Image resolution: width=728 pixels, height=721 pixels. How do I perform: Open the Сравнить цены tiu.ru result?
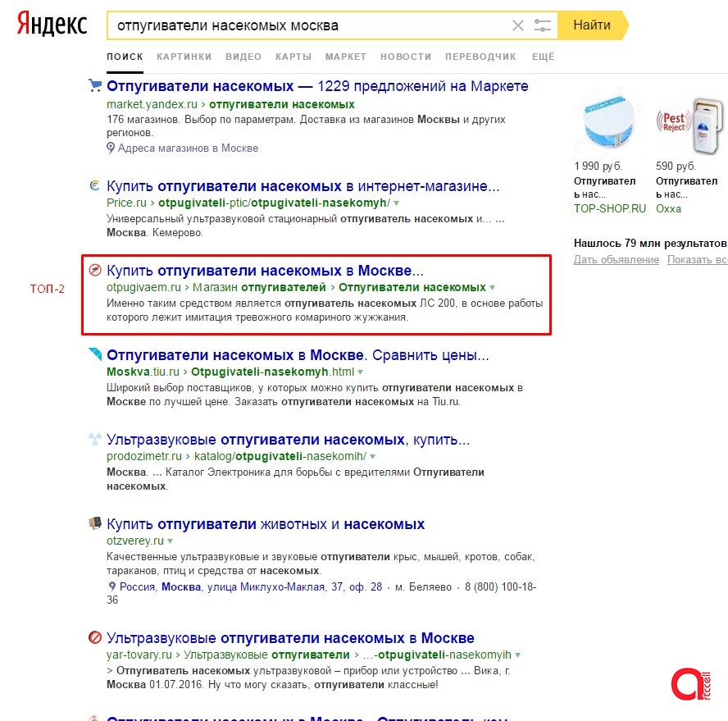298,355
